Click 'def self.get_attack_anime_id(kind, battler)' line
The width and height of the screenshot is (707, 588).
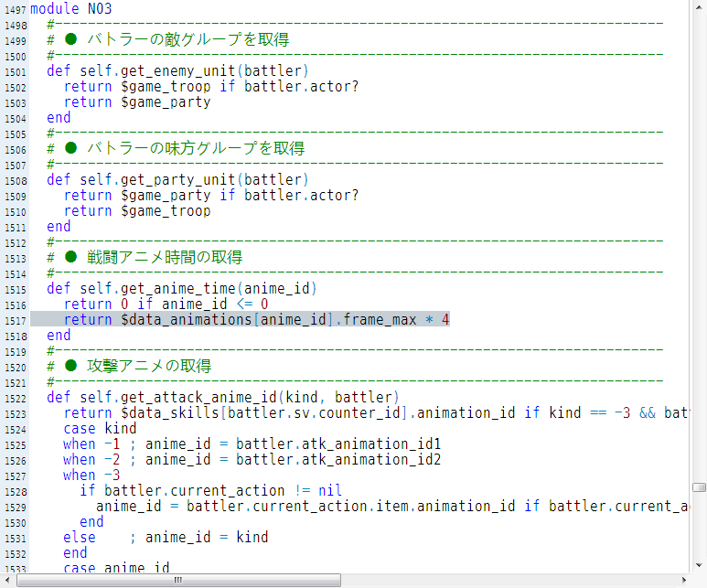point(223,397)
